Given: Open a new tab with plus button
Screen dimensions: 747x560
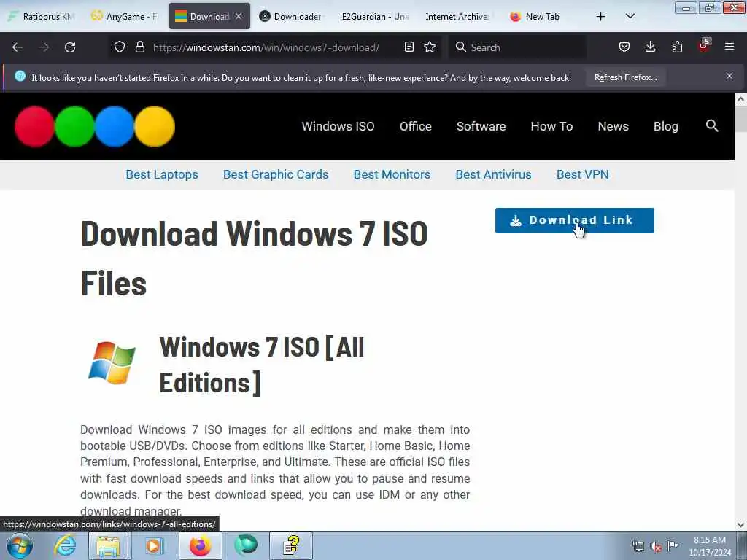Looking at the screenshot, I should [601, 17].
